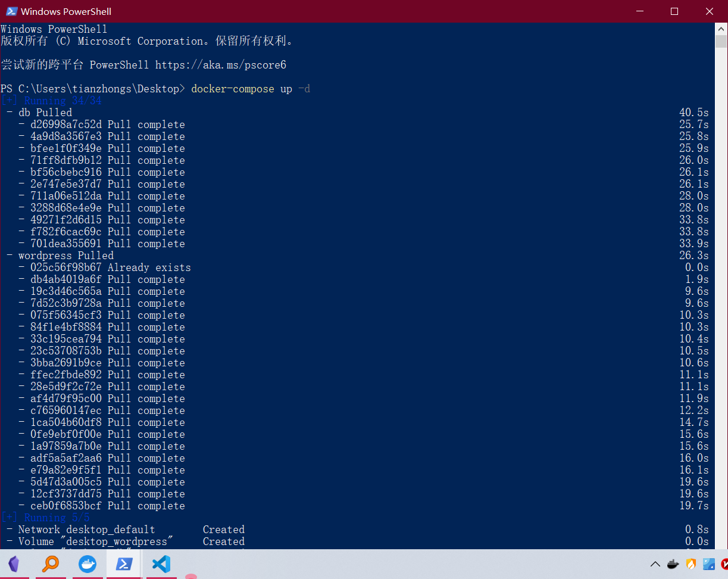Open Obsidian from the taskbar

(x=14, y=564)
